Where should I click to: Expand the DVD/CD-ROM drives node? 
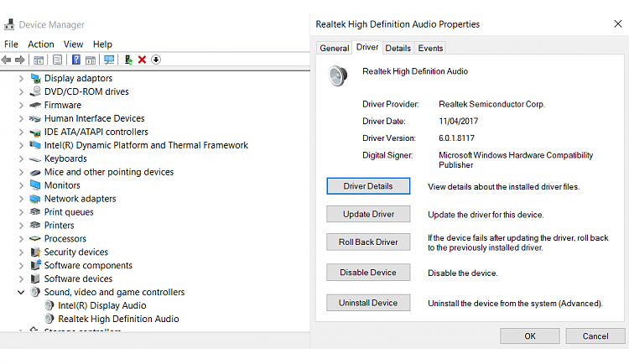tap(21, 92)
